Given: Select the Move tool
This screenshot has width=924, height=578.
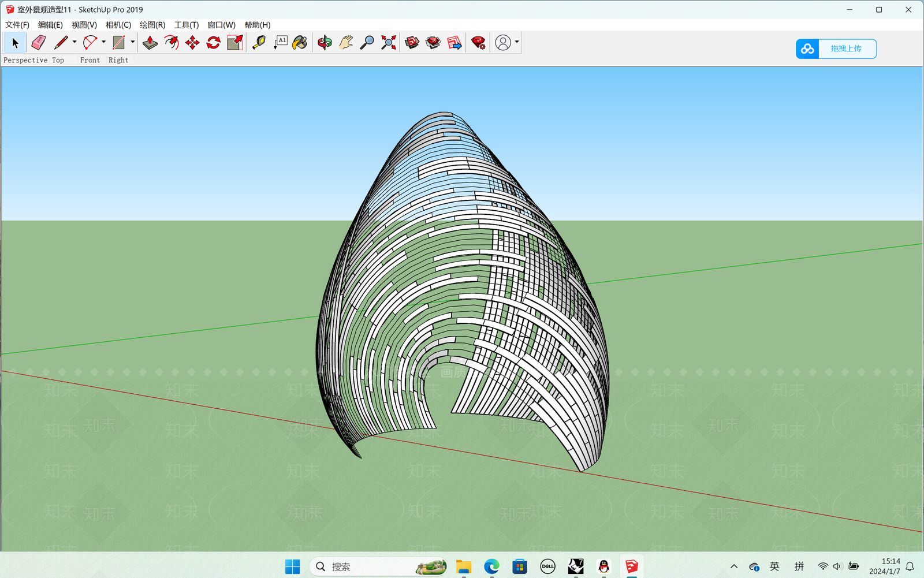Looking at the screenshot, I should click(192, 43).
